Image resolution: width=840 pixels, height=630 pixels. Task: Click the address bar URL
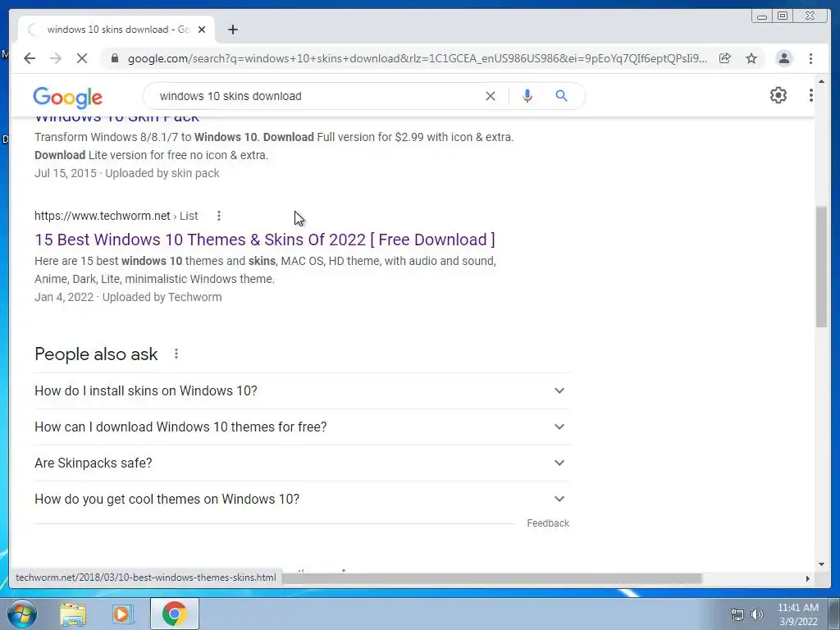pyautogui.click(x=417, y=58)
